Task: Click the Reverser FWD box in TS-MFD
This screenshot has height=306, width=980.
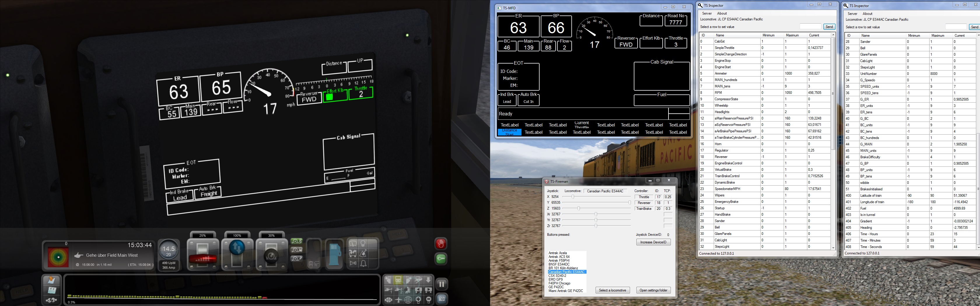Action: (626, 42)
